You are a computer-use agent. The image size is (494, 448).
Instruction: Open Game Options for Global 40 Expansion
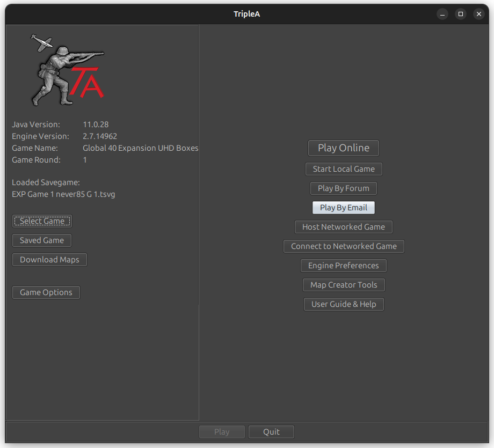(46, 292)
